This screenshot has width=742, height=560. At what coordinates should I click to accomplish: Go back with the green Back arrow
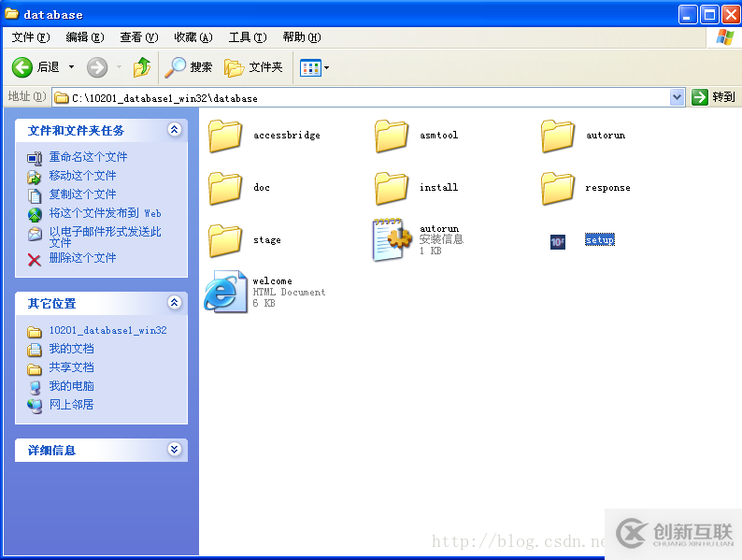point(21,67)
